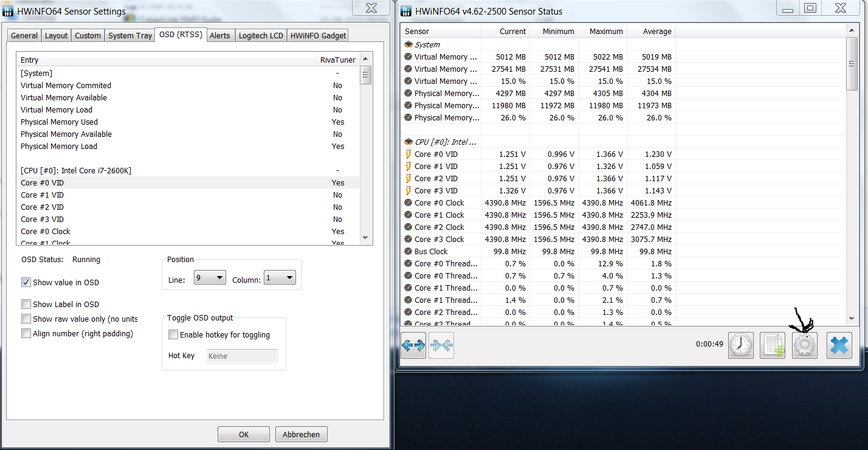Click the Minimum column header
This screenshot has width=868, height=450.
pos(553,32)
